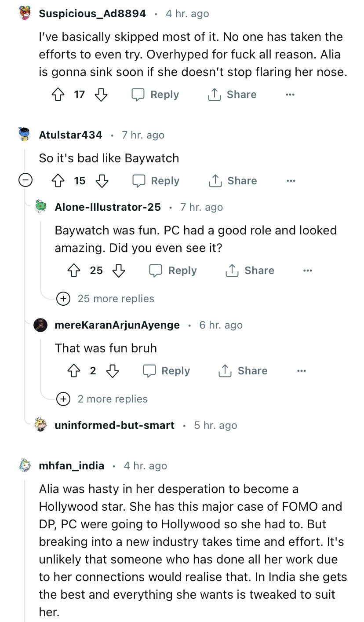
Task: Upvote Alone-Illustrator-25's comment
Action: (x=74, y=271)
